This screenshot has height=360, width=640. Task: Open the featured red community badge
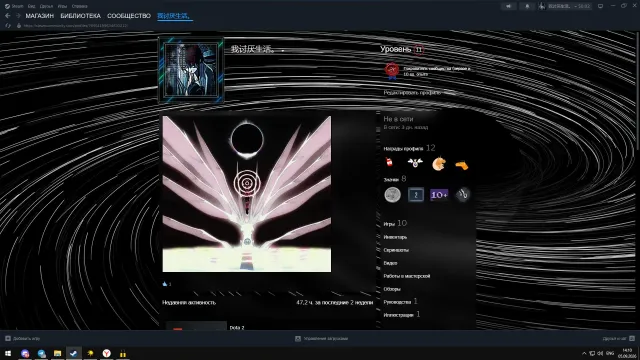point(392,71)
